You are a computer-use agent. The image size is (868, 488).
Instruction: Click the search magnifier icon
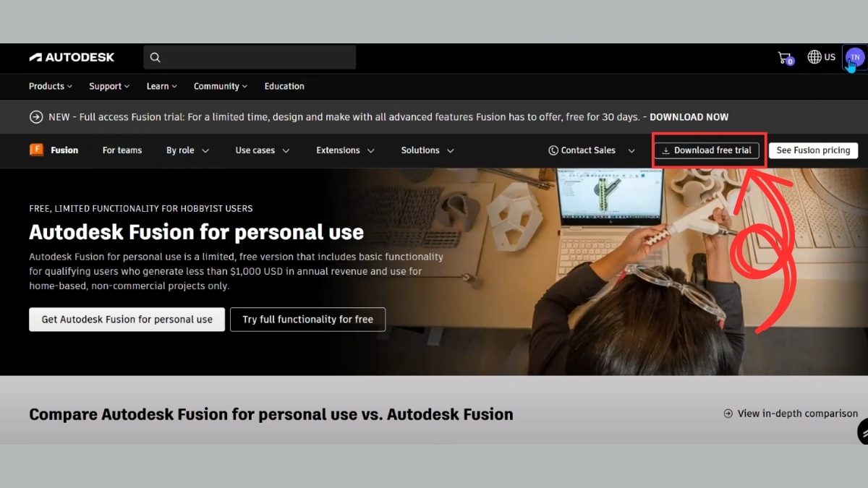(155, 57)
